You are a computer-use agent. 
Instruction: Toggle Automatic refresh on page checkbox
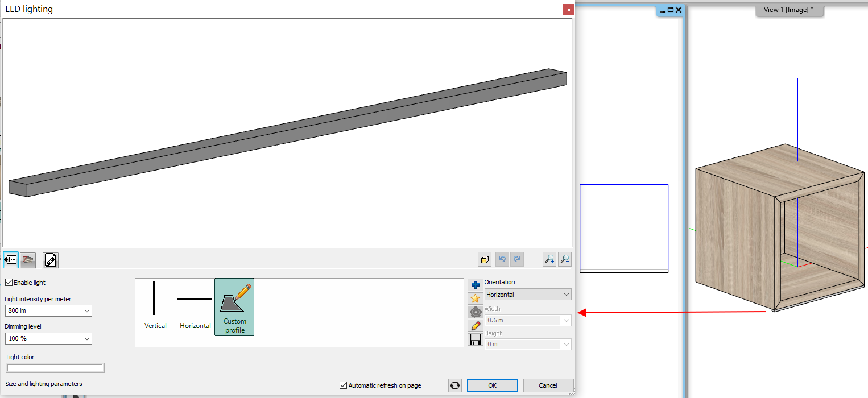pos(343,385)
